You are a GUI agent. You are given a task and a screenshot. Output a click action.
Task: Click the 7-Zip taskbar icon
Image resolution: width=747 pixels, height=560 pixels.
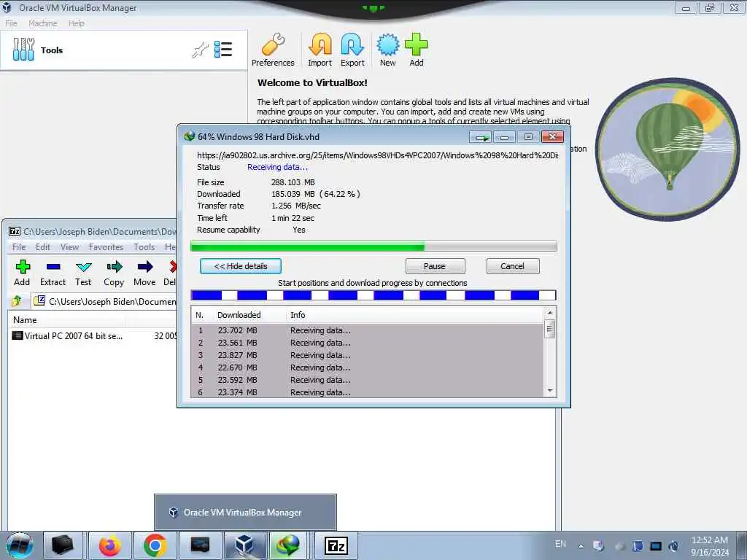pos(336,545)
